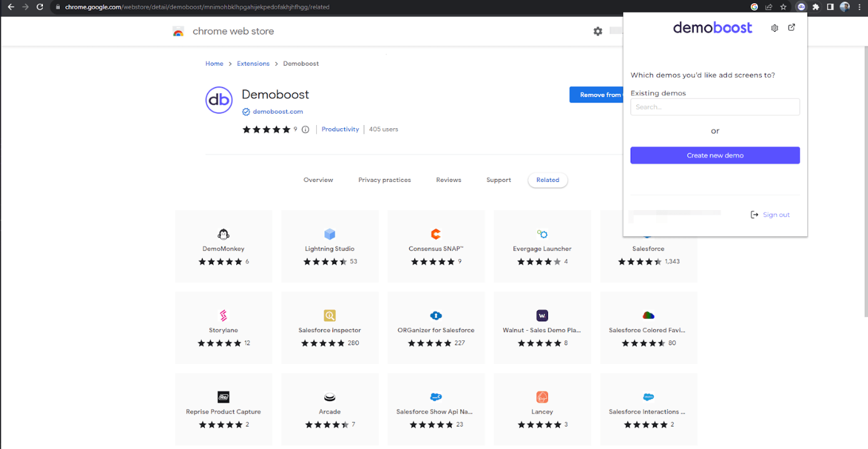Open the Privacy practices tab
The height and width of the screenshot is (449, 868).
pos(384,180)
